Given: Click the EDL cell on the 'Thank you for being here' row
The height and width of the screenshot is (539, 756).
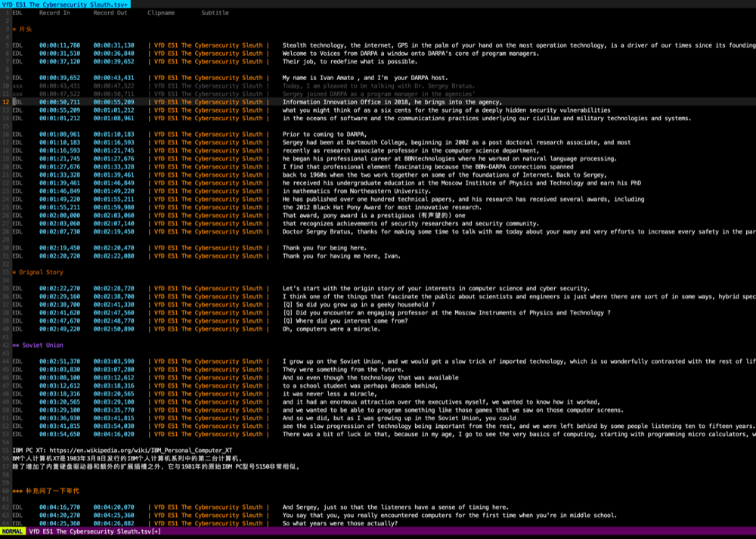Looking at the screenshot, I should (17, 248).
